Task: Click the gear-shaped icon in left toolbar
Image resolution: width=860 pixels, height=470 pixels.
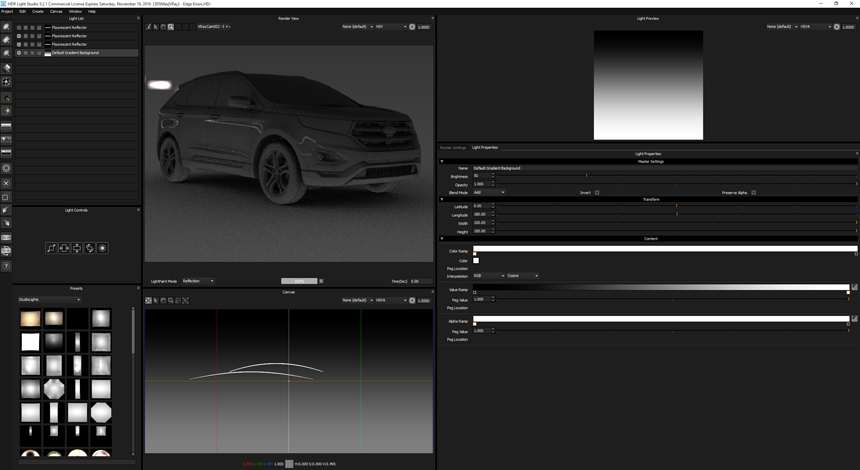Action: 6,168
